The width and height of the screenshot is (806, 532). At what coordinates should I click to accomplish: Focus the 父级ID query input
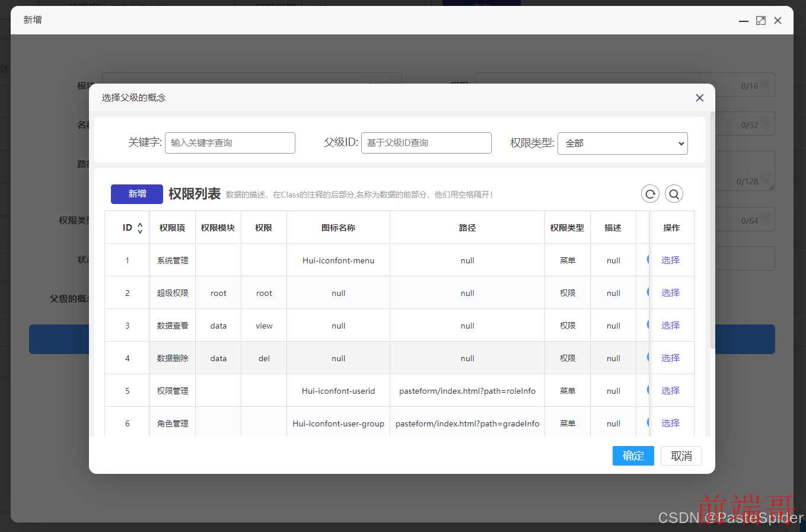coord(426,143)
